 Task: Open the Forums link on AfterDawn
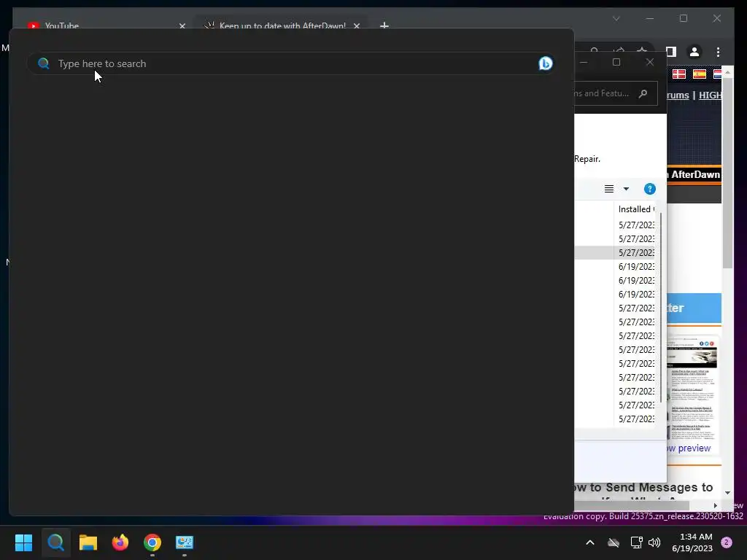click(x=678, y=96)
